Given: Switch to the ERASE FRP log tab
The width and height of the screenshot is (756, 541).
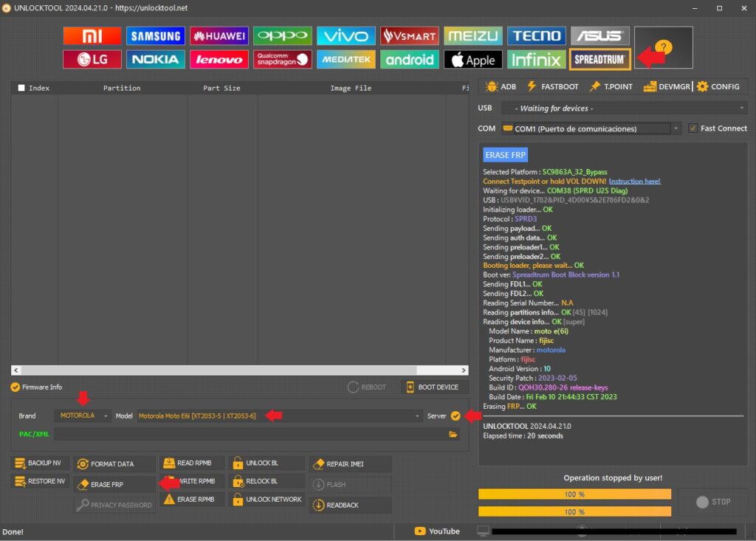Looking at the screenshot, I should click(x=506, y=155).
